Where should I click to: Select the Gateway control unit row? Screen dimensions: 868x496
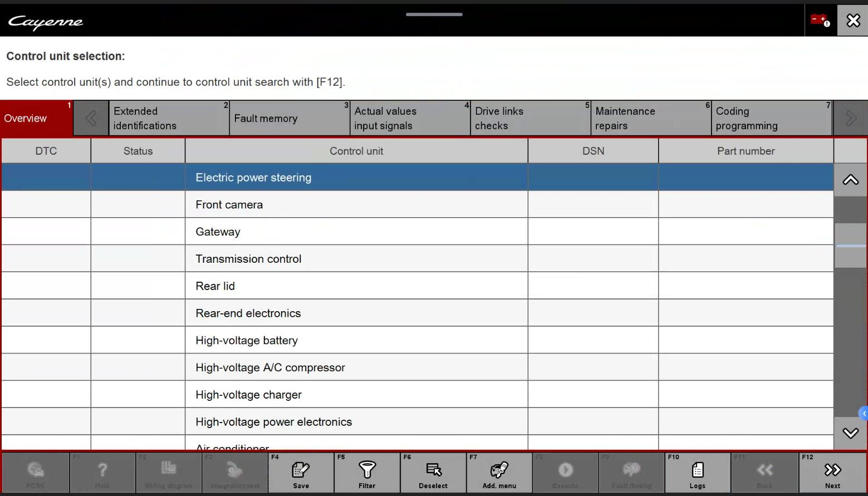pos(356,232)
